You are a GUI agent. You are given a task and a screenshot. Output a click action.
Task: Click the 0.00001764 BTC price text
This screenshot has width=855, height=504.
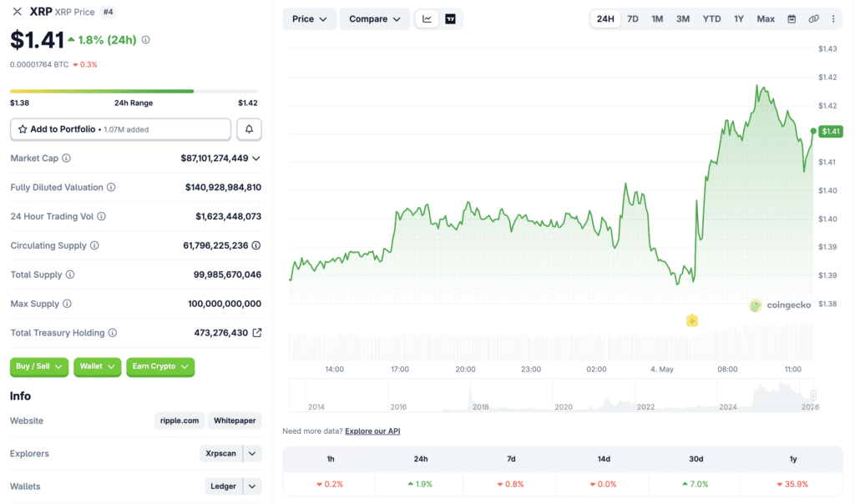point(39,64)
